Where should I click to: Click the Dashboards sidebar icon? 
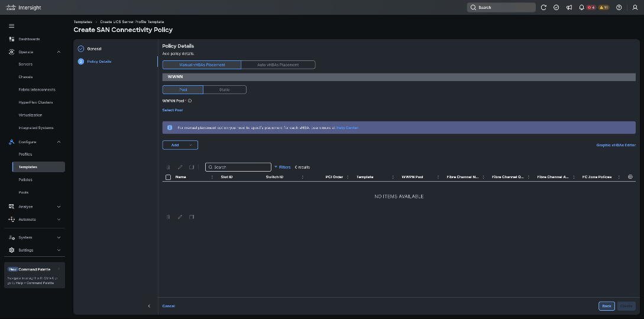[11, 39]
